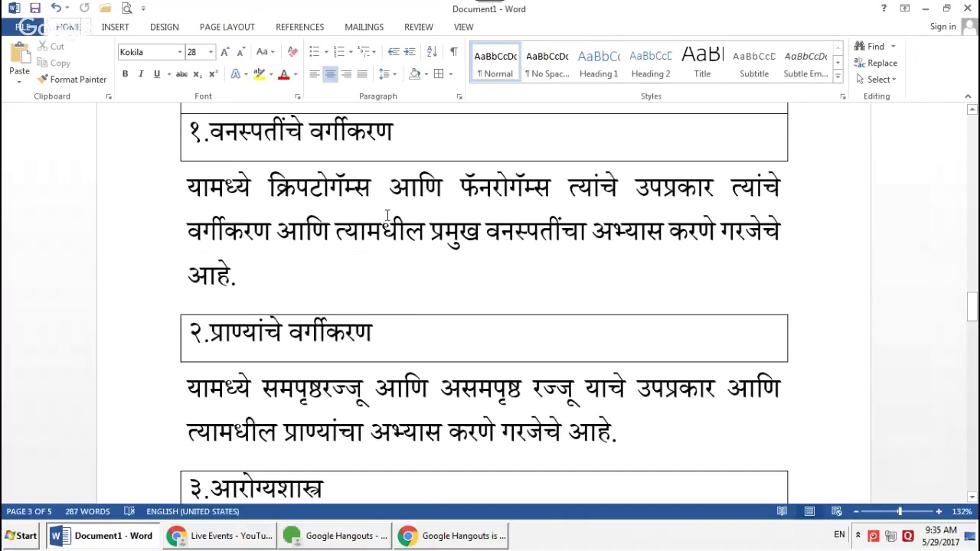The width and height of the screenshot is (980, 551).
Task: Justify the paragraph text
Action: 362,74
